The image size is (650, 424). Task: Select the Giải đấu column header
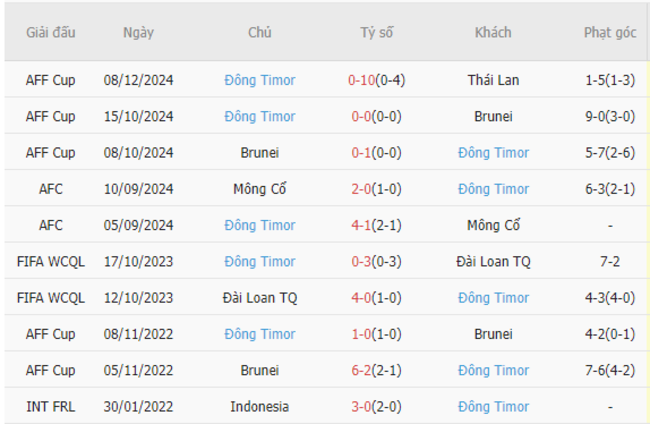51,32
